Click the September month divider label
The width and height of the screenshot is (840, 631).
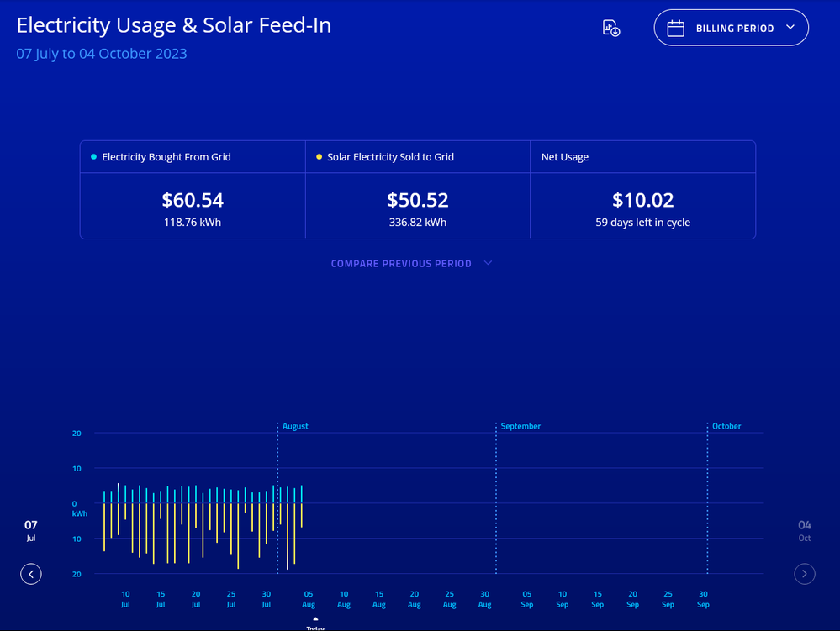tap(520, 426)
